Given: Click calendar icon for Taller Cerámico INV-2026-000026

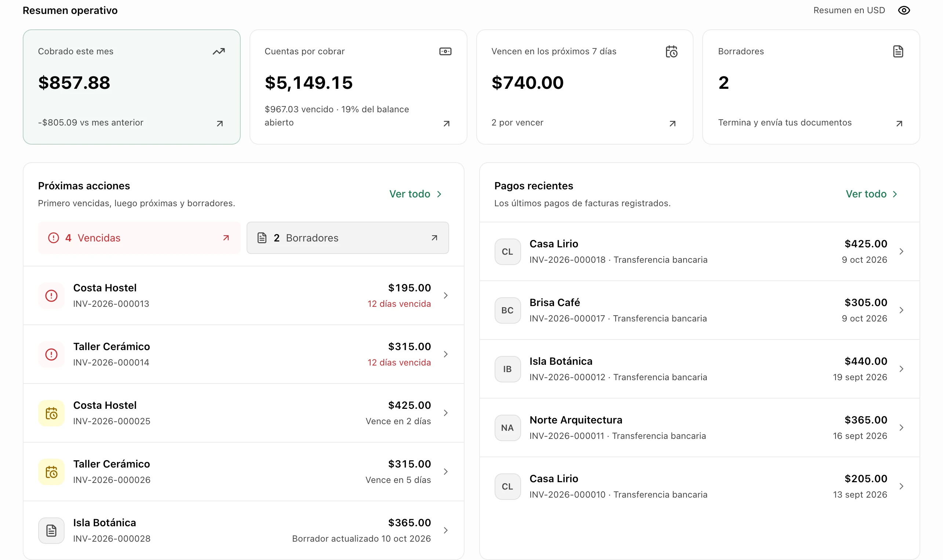Looking at the screenshot, I should click(x=51, y=472).
